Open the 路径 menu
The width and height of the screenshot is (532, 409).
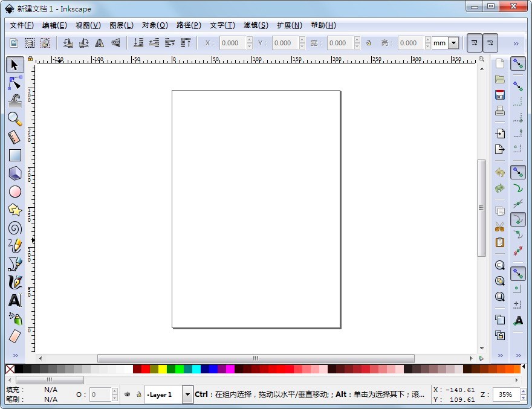coord(189,25)
